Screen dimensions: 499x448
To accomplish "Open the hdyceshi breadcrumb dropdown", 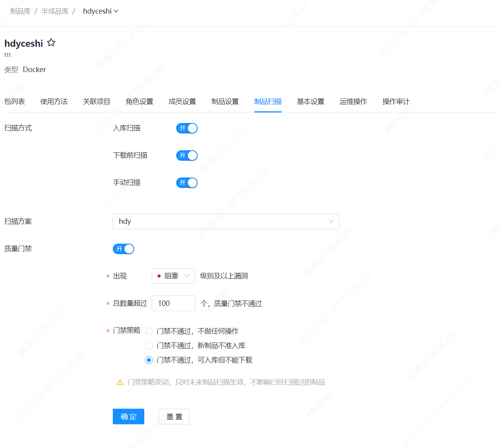I will [x=100, y=11].
